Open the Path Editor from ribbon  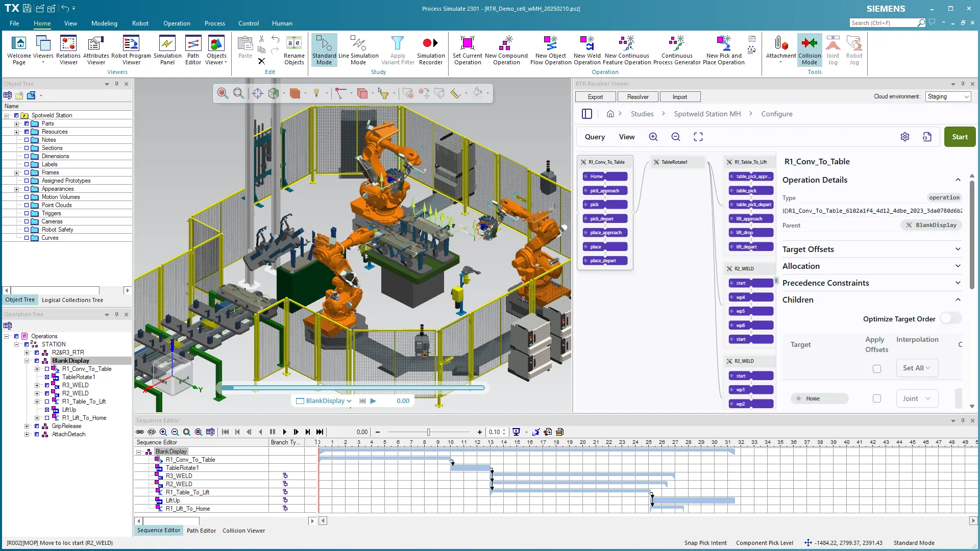(193, 50)
